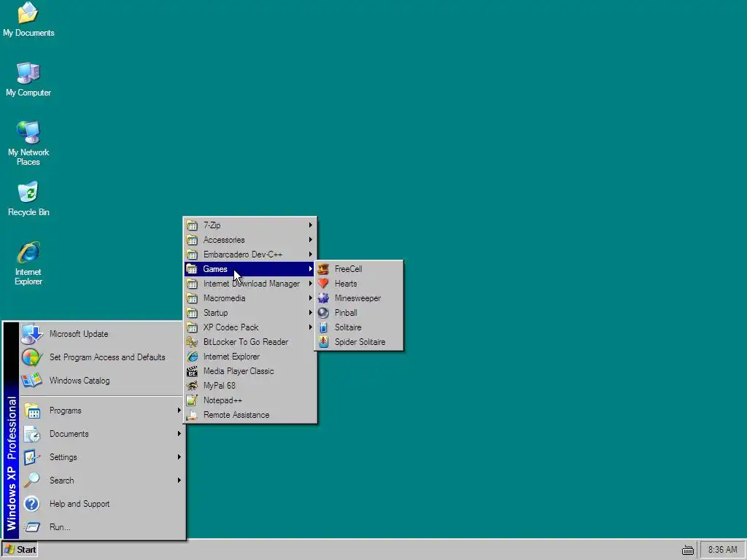The width and height of the screenshot is (747, 560).
Task: Click the Help and Support question icon
Action: pos(32,504)
